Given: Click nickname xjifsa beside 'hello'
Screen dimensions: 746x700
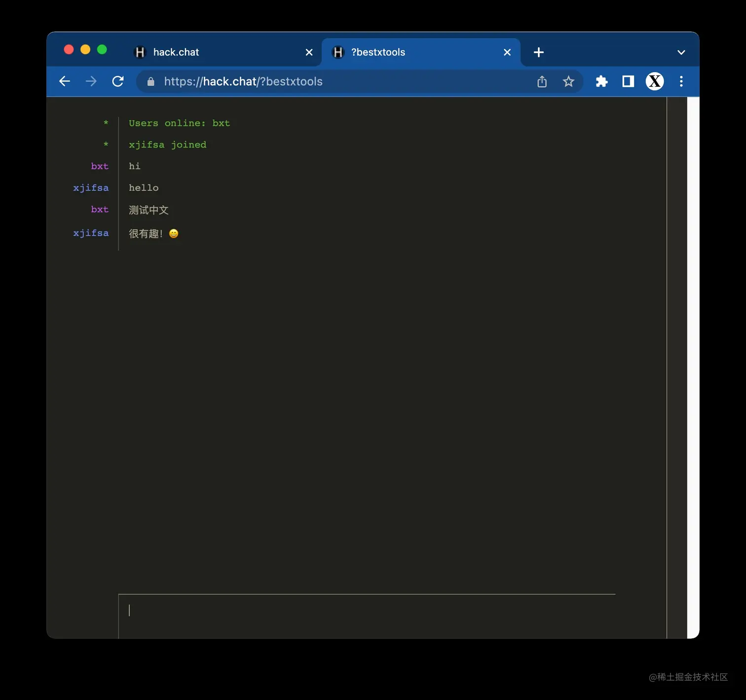Looking at the screenshot, I should coord(91,188).
